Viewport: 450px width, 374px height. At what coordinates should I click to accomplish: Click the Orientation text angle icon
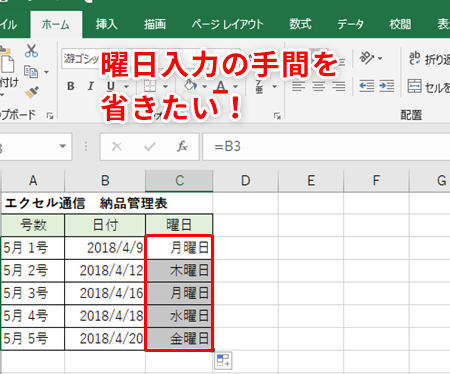[x=367, y=58]
